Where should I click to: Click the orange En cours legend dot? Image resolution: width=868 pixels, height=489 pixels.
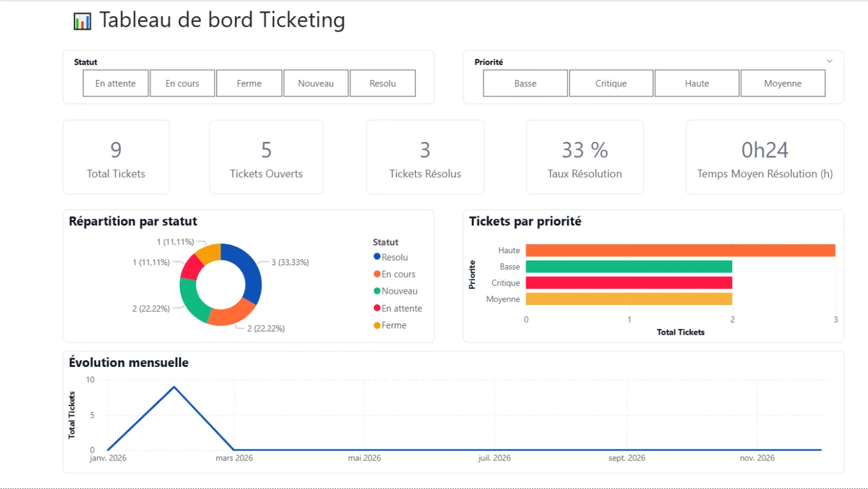[x=377, y=274]
